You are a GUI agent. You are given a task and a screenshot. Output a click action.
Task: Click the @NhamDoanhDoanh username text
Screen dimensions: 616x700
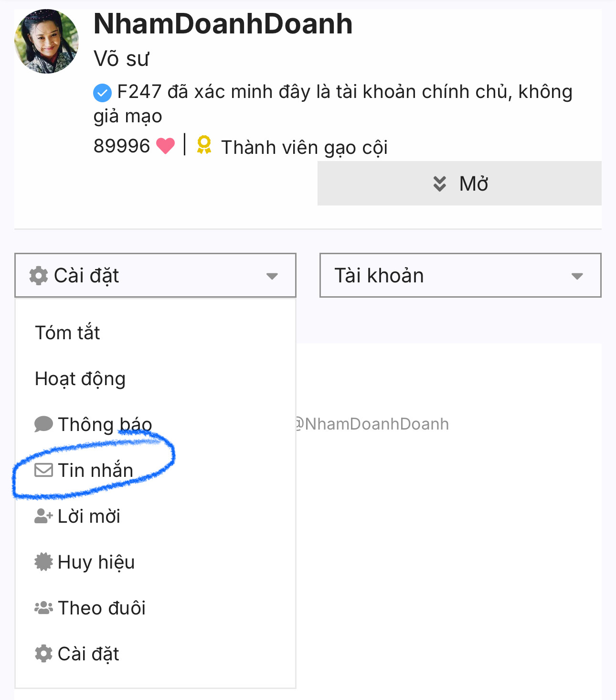pos(372,424)
